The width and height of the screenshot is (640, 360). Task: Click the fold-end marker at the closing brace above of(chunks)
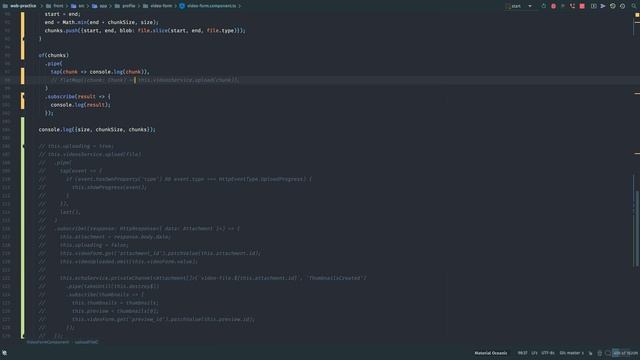pyautogui.click(x=23, y=39)
